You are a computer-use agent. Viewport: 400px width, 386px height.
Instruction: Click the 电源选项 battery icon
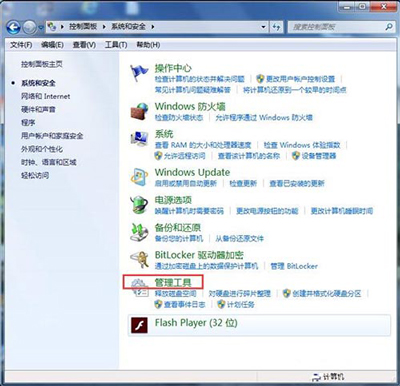tap(139, 204)
